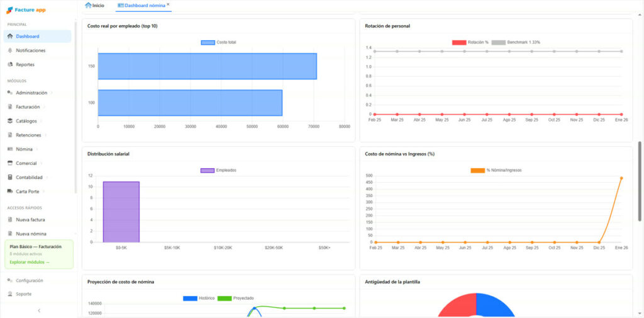644x318 pixels.
Task: Click the Plan Básico — Facturación heading
Action: pos(35,247)
